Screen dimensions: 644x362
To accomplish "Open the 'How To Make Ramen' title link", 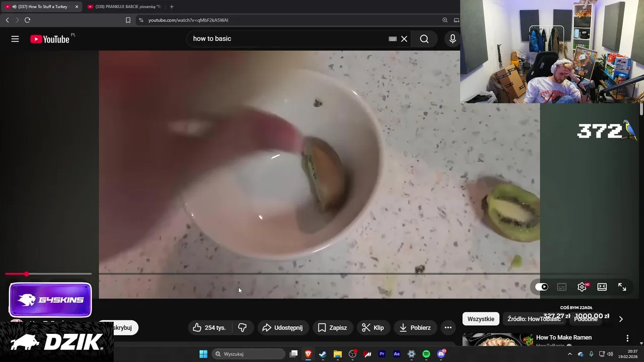I will pos(563,337).
